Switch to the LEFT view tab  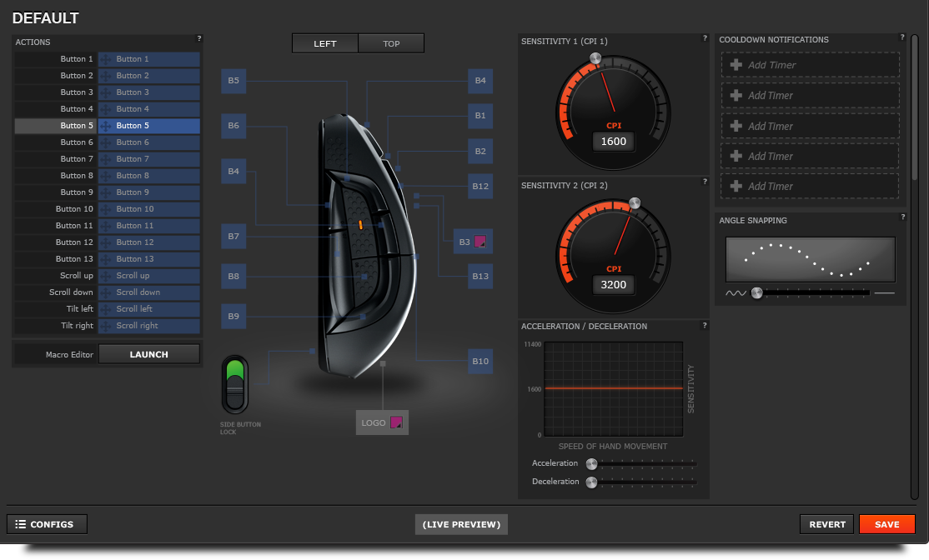click(325, 43)
